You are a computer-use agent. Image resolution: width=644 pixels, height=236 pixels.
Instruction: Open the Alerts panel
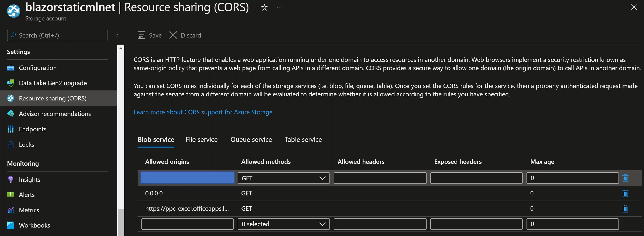coord(27,194)
